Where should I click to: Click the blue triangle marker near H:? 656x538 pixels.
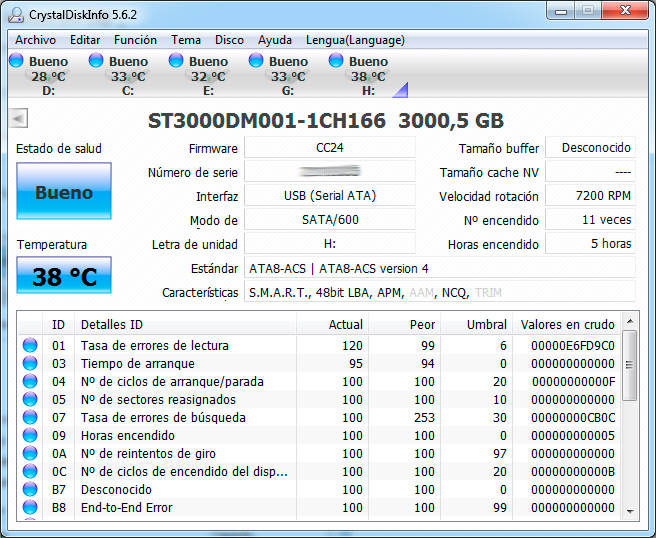401,90
